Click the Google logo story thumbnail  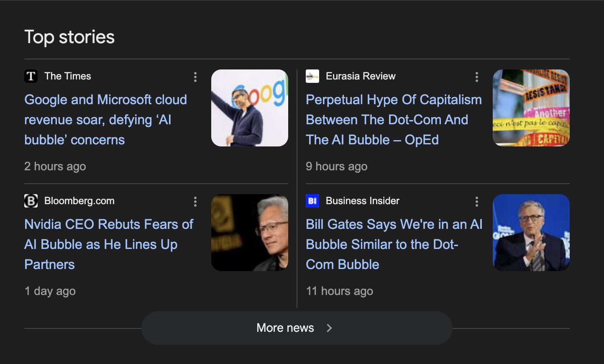click(x=250, y=108)
